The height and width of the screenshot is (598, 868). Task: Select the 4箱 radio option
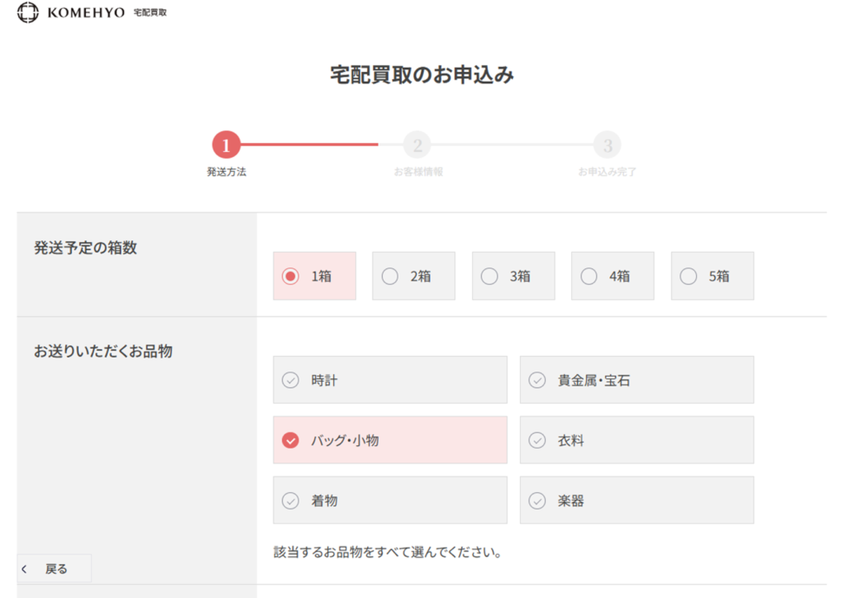(x=613, y=276)
